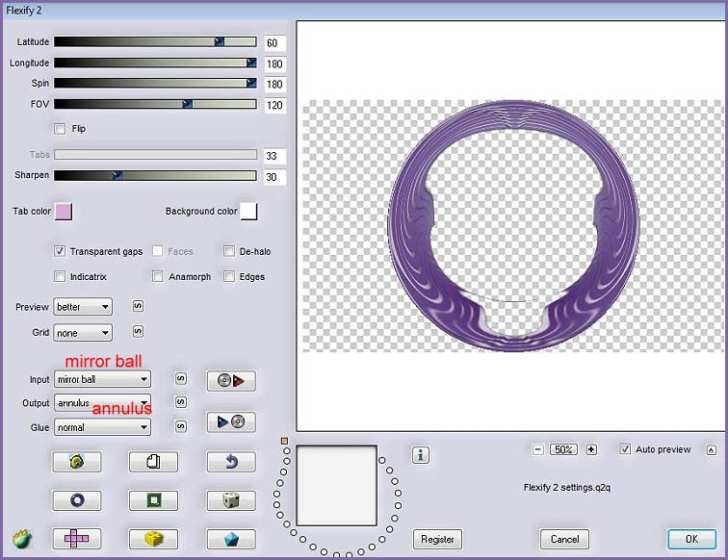Toggle the Auto preview checkbox

point(626,449)
